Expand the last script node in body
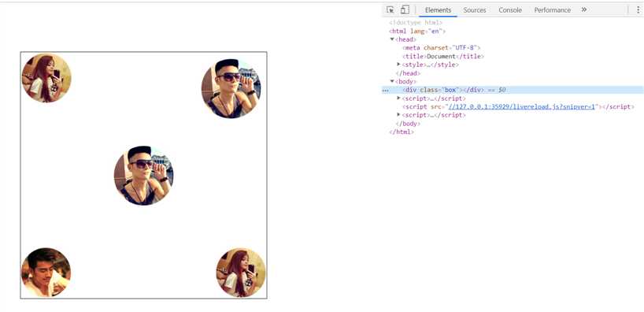 click(x=398, y=115)
